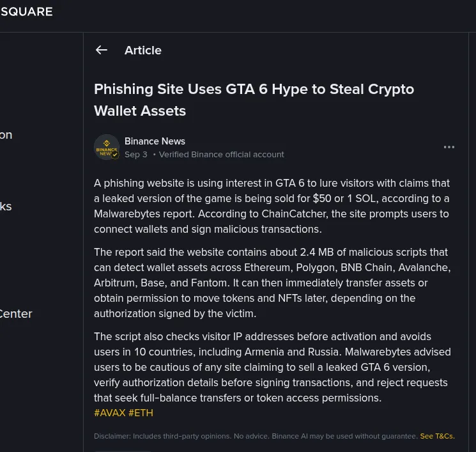Open the sidebar item ending in ks
The image size is (476, 452).
tap(6, 207)
